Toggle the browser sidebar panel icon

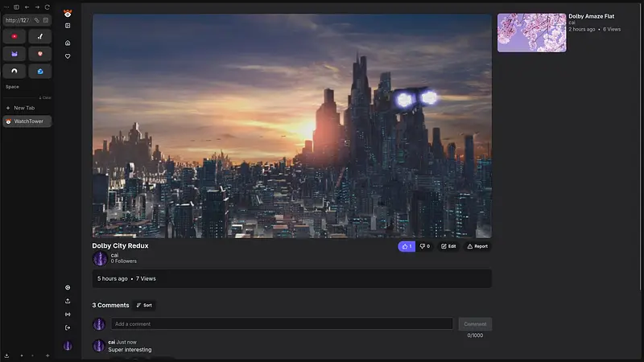point(16,6)
